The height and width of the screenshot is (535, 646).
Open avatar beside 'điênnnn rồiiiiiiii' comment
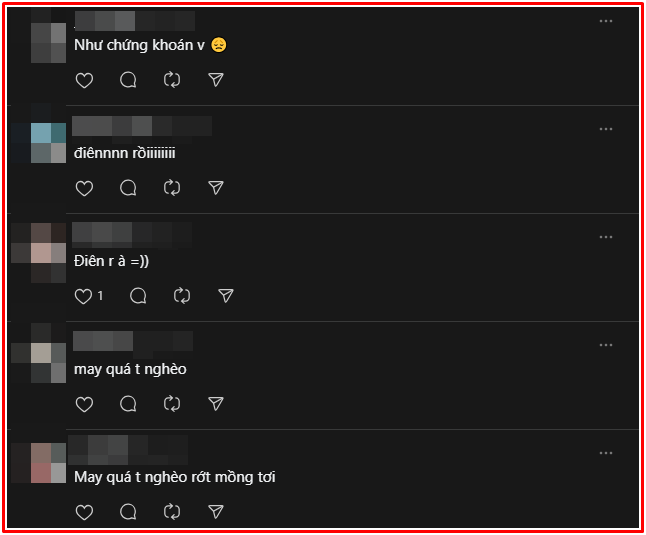(48, 143)
